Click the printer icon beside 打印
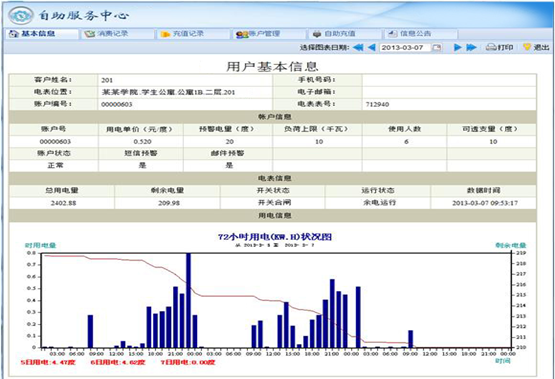Screen dimensions: 555x379 [x=491, y=47]
